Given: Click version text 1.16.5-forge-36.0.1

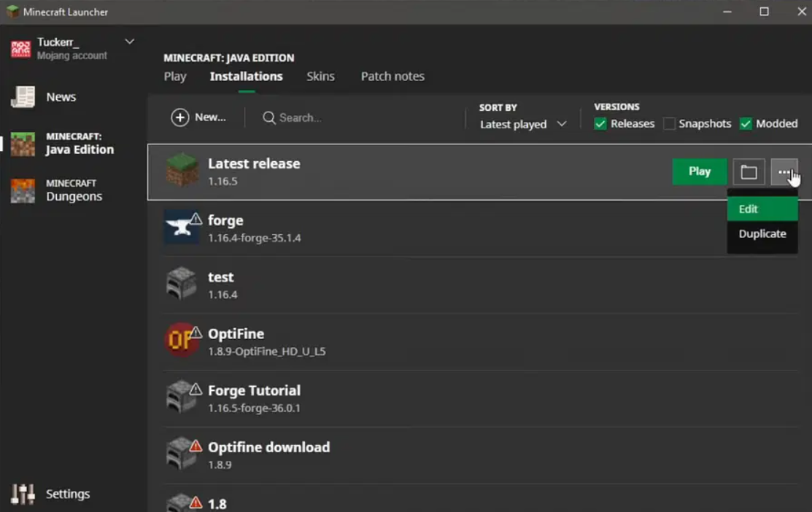Looking at the screenshot, I should tap(255, 408).
